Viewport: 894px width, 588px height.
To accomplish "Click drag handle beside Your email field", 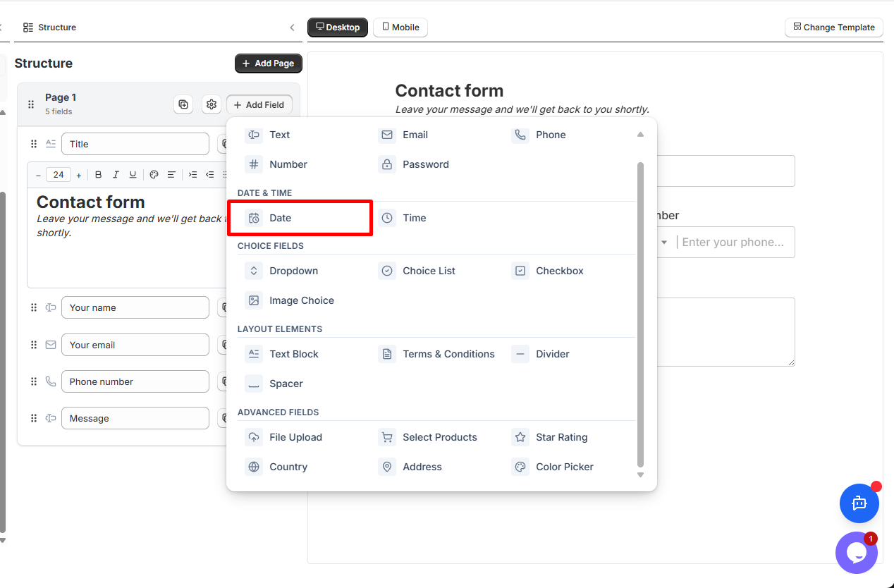I will (34, 345).
